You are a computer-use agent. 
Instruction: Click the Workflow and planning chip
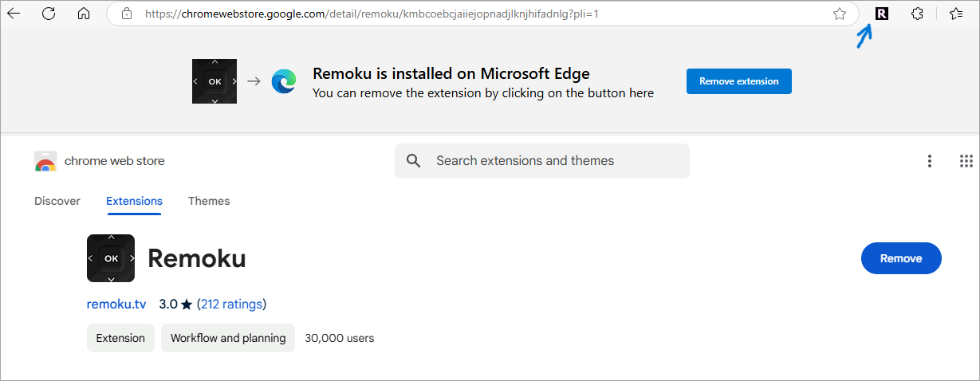coord(228,338)
